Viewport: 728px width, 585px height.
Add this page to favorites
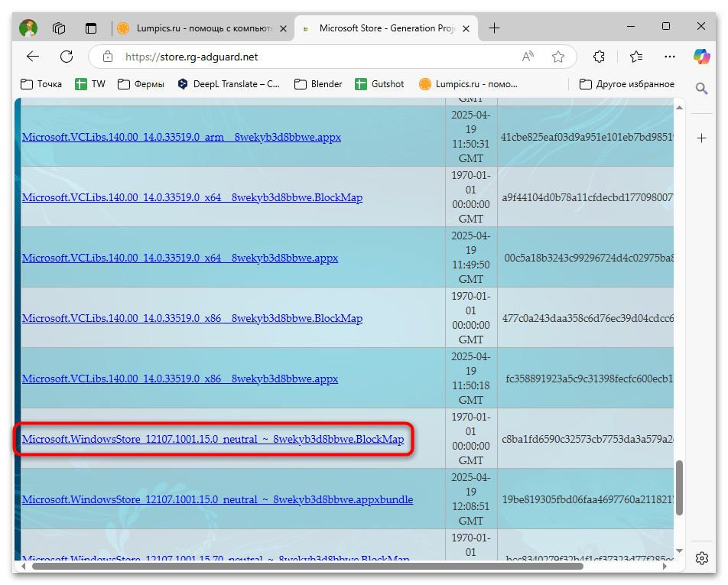558,57
